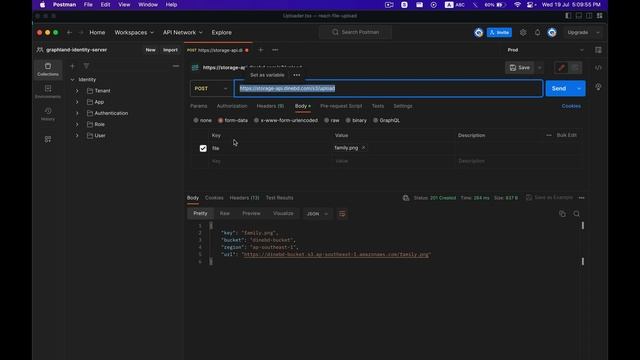Image resolution: width=640 pixels, height=360 pixels.
Task: Switch response view to Raw
Action: point(225,213)
